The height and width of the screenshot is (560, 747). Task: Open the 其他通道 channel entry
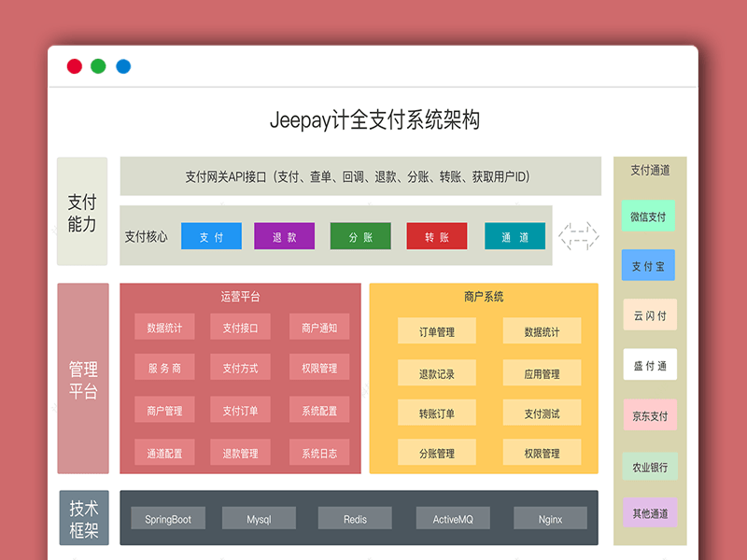click(650, 511)
